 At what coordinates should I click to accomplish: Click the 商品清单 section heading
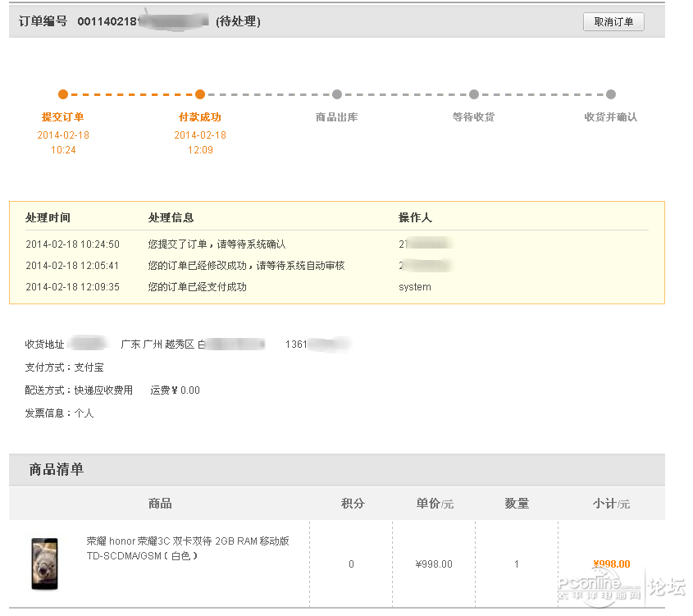click(56, 469)
